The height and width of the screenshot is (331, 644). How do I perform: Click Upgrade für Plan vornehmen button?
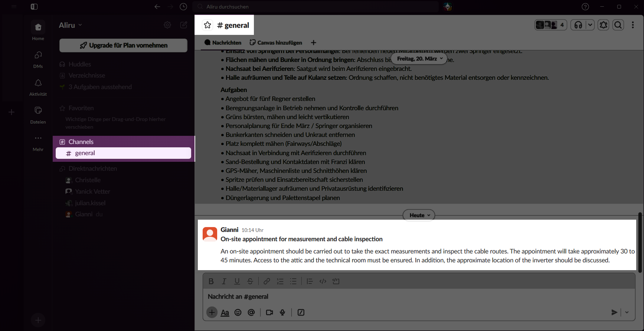pos(123,45)
